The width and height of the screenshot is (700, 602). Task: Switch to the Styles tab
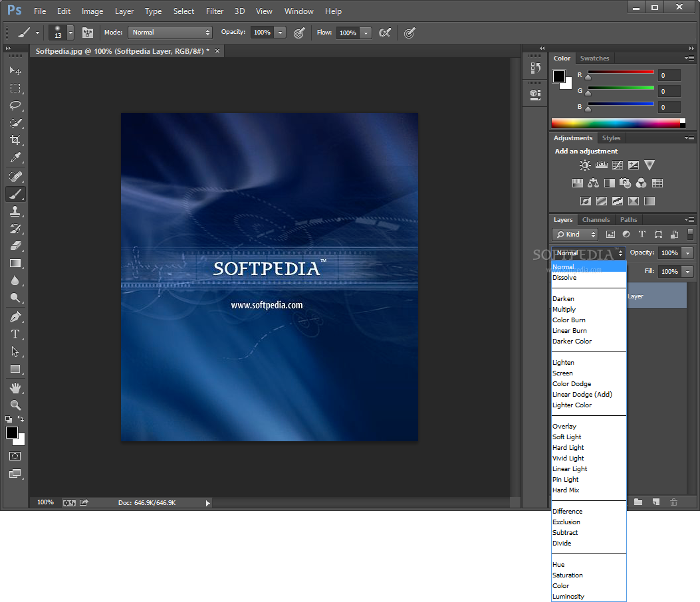pyautogui.click(x=611, y=138)
